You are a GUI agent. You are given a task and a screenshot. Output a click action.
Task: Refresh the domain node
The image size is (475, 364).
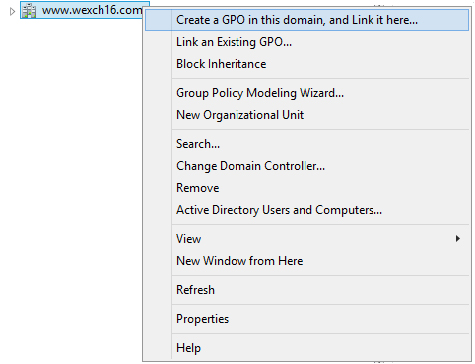pos(307,290)
